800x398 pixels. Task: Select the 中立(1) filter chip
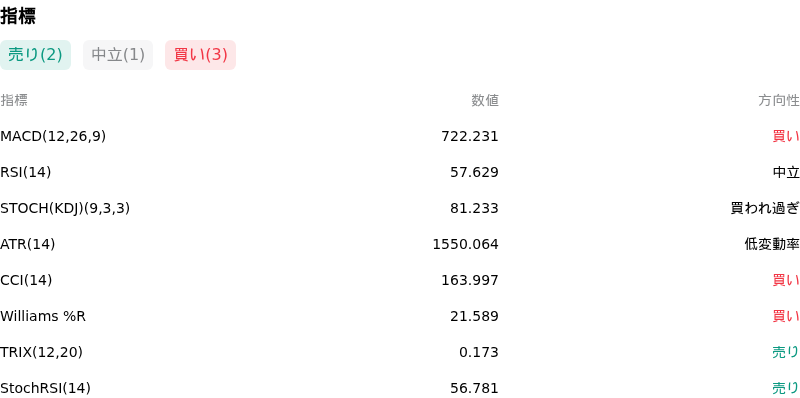click(x=118, y=55)
